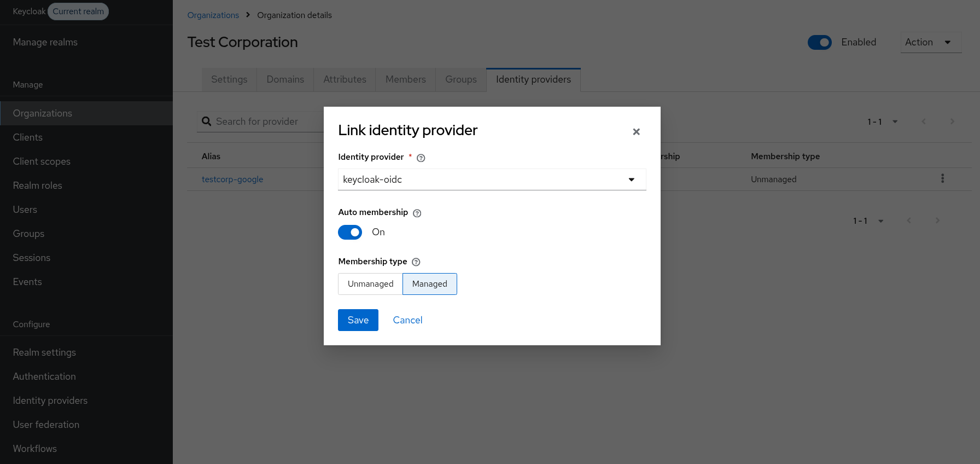Click the Alias column header
Image resolution: width=980 pixels, height=464 pixels.
click(211, 156)
